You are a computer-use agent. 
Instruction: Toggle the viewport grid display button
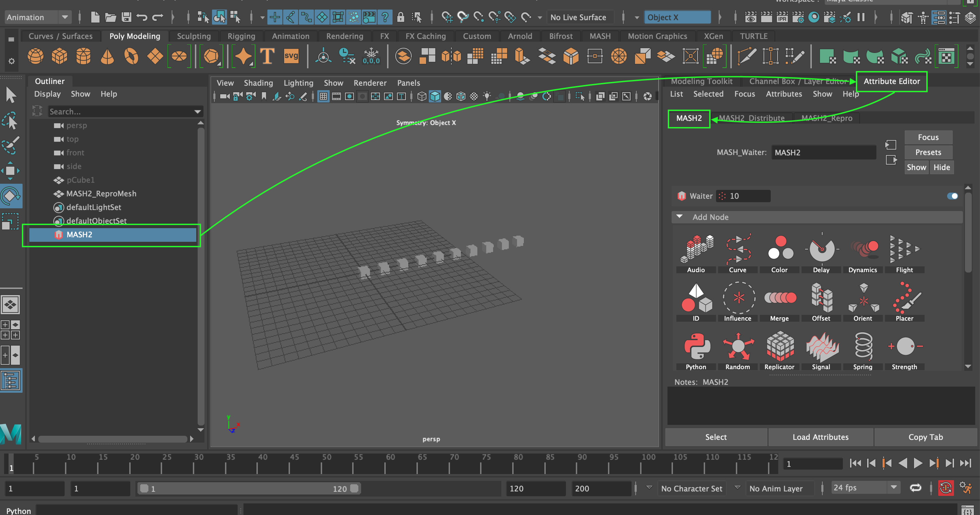323,97
